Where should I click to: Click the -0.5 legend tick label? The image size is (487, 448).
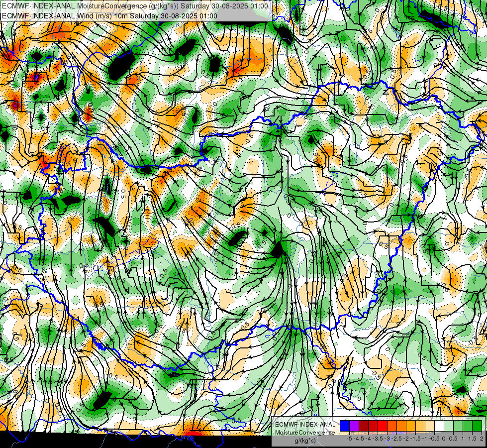click(x=434, y=439)
